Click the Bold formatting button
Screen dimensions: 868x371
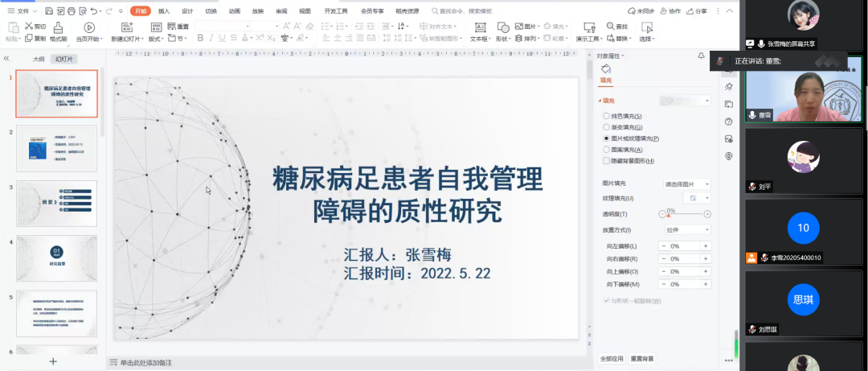(199, 38)
